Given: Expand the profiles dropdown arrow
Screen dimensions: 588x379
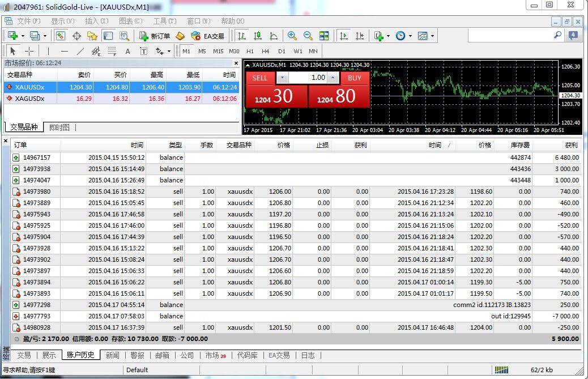Looking at the screenshot, I should (45, 36).
